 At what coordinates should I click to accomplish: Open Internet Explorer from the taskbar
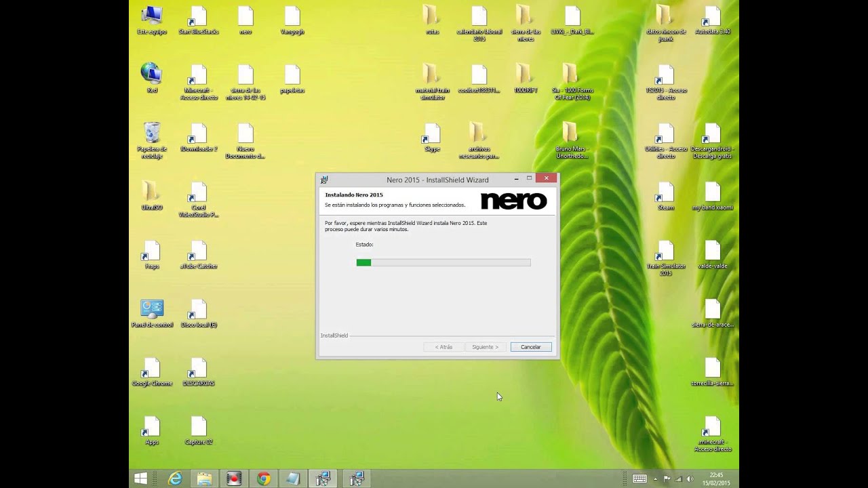point(176,479)
